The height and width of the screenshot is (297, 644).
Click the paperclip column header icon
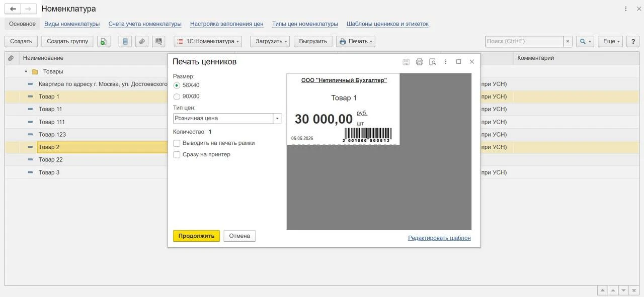11,58
